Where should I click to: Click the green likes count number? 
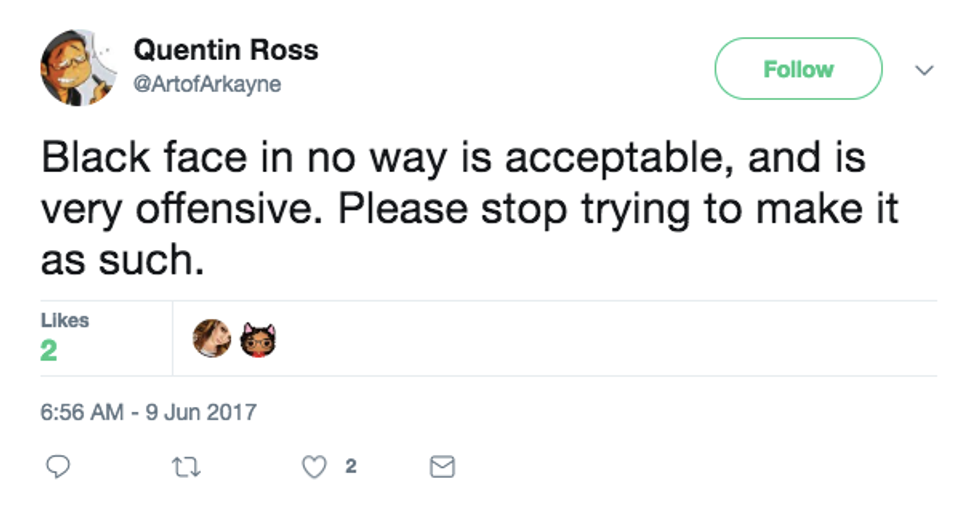49,350
